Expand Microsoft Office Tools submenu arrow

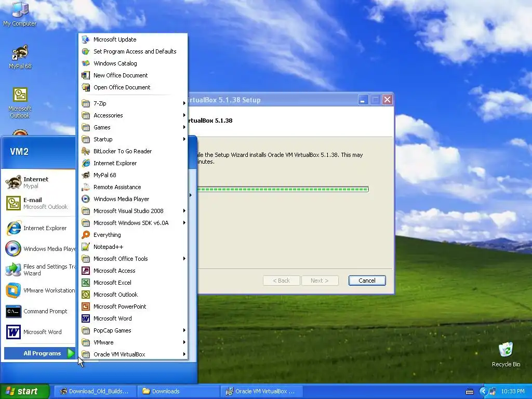tap(184, 259)
